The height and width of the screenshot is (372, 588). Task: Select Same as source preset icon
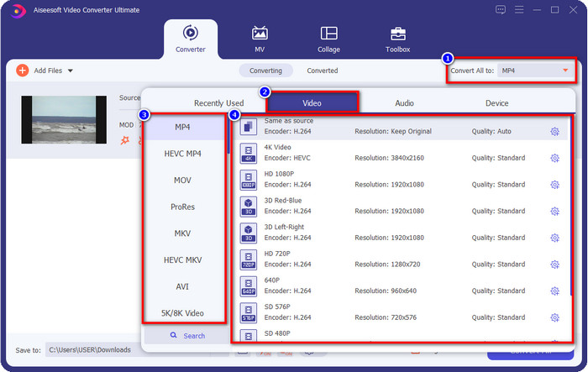click(x=249, y=127)
